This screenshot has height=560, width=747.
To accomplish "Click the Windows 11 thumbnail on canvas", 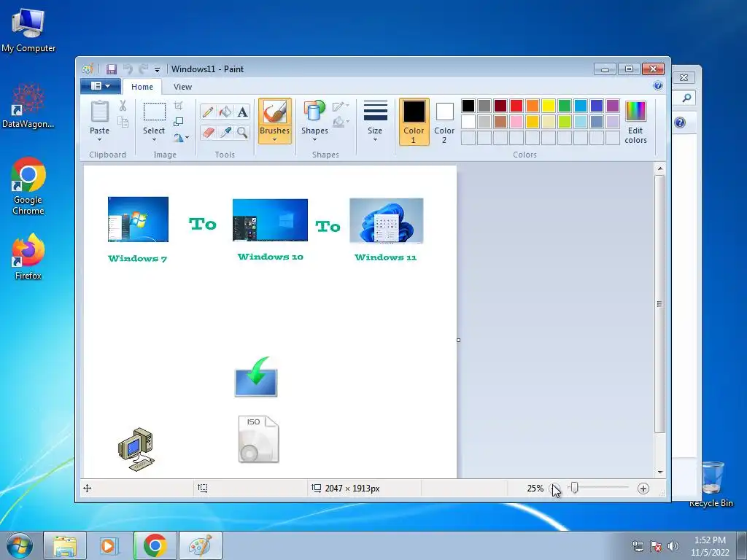I will point(387,221).
